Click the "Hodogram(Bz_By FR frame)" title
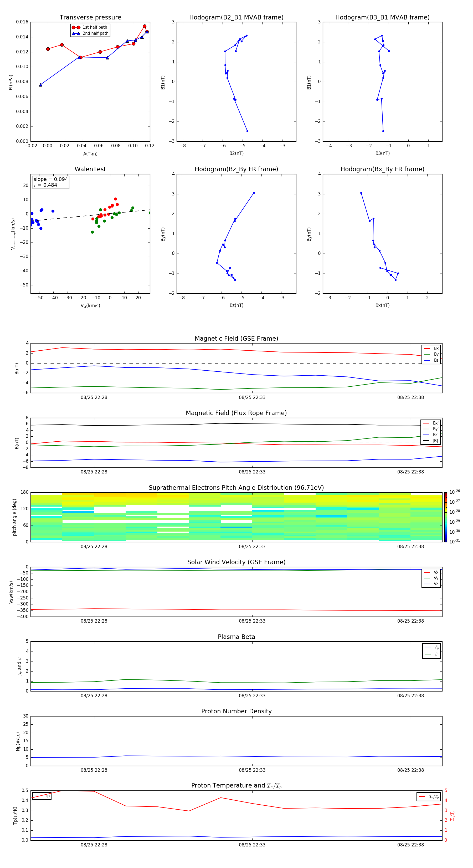 pos(236,169)
